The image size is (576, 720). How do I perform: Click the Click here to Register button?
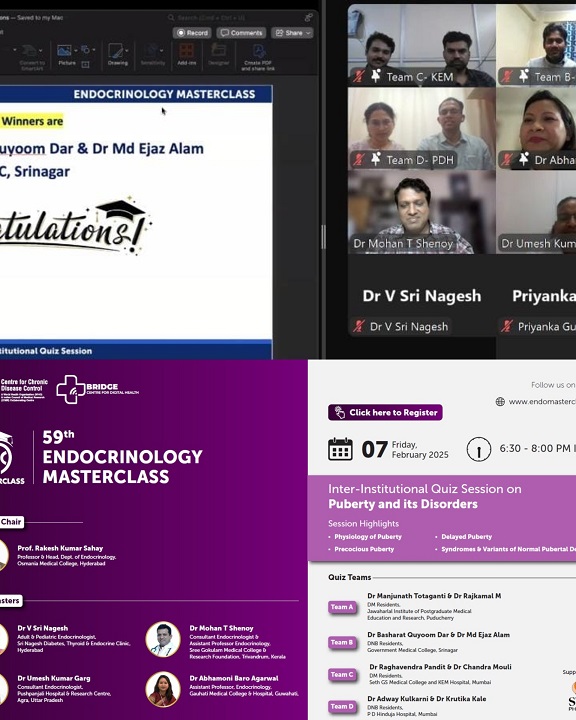385,412
